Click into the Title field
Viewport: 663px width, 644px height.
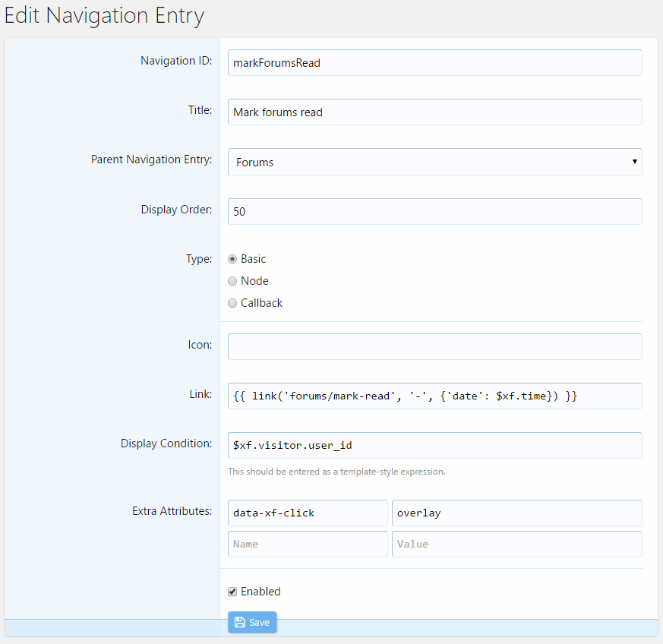[x=434, y=112]
